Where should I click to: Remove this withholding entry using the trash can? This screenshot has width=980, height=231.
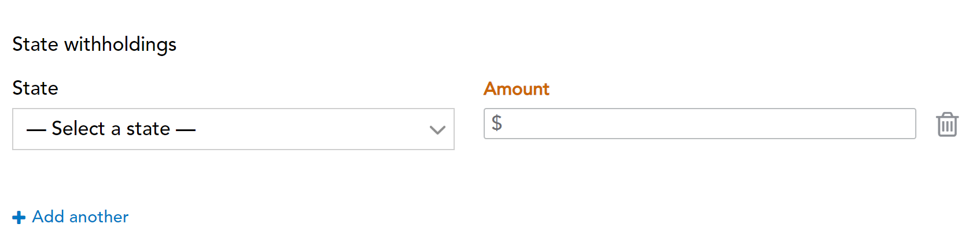[x=947, y=124]
